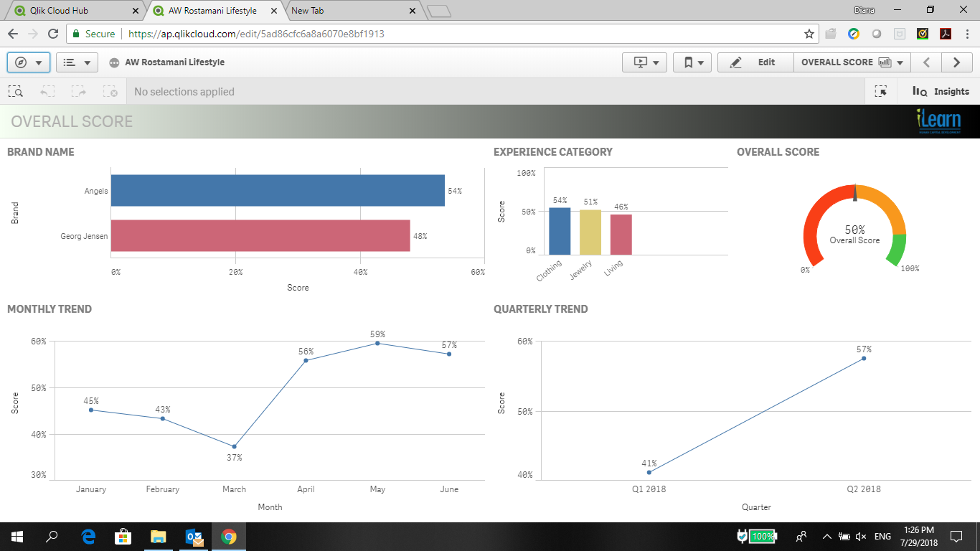Screen dimensions: 980x551
Task: Click the Diana profile button
Action: pos(864,10)
